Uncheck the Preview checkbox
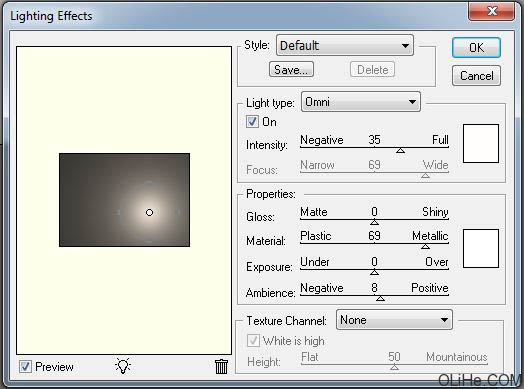 pyautogui.click(x=25, y=367)
